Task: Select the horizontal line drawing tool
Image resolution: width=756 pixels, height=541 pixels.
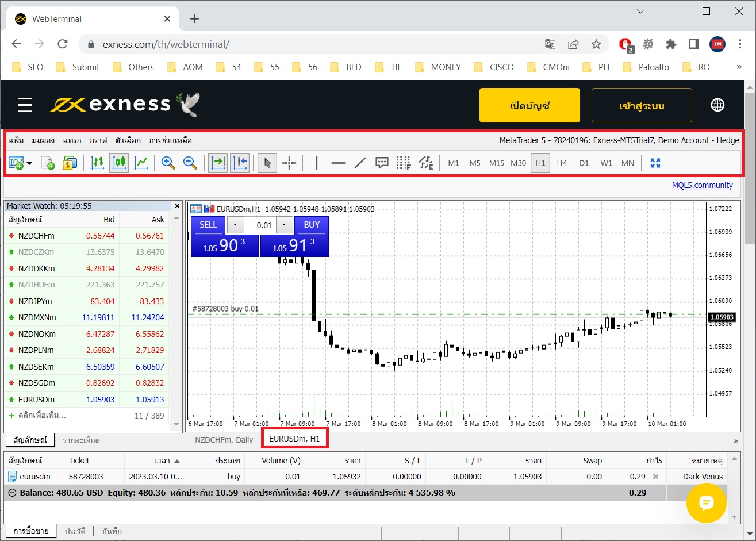Action: point(339,163)
